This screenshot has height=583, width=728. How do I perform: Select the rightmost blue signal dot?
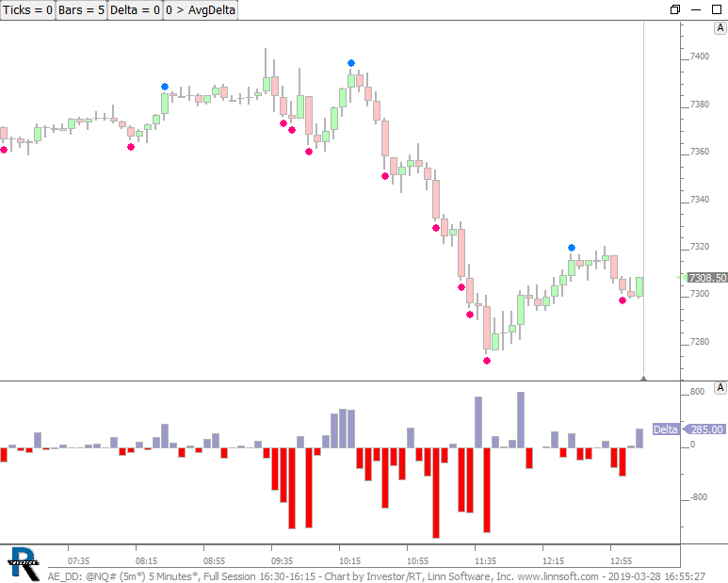pos(572,248)
